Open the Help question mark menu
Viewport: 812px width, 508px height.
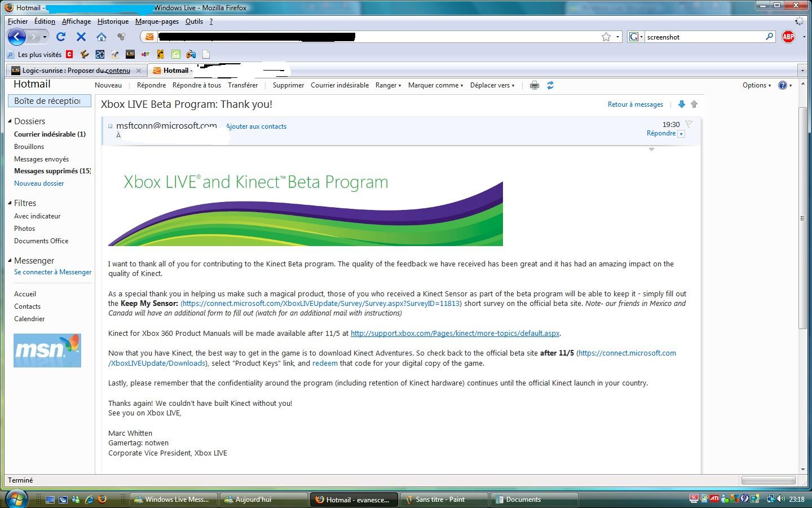(x=785, y=85)
